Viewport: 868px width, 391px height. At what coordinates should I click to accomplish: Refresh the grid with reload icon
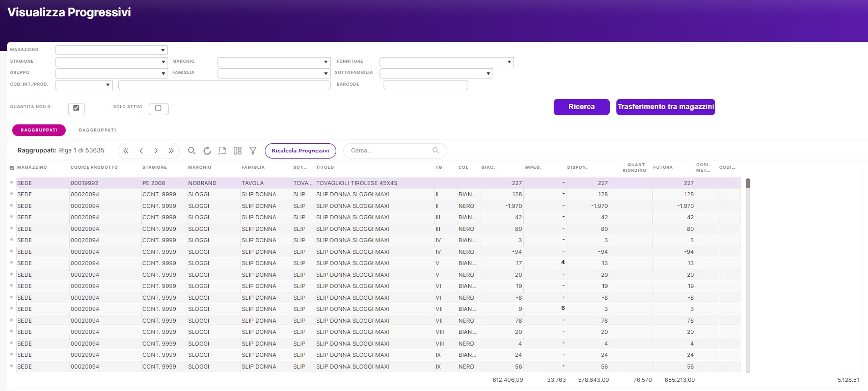click(x=207, y=151)
